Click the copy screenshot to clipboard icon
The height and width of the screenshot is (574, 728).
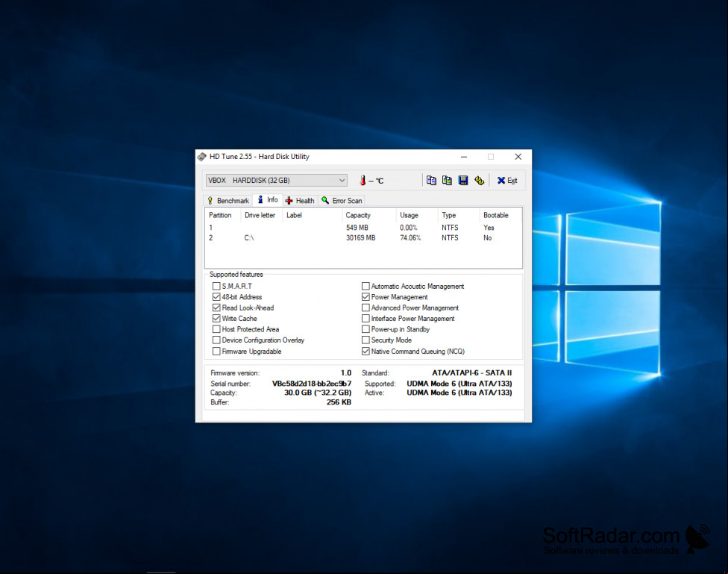tap(447, 181)
